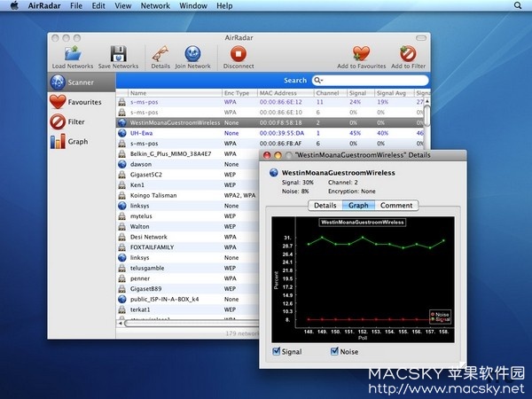Select the terkat1 network row
Viewport: 532px width, 399px height.
(x=187, y=309)
